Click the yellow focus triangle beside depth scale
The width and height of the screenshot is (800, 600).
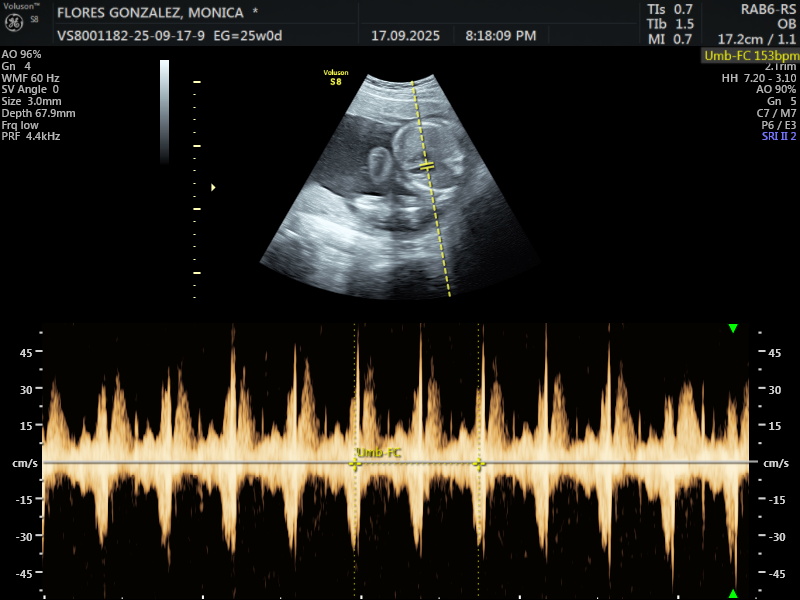[x=213, y=187]
